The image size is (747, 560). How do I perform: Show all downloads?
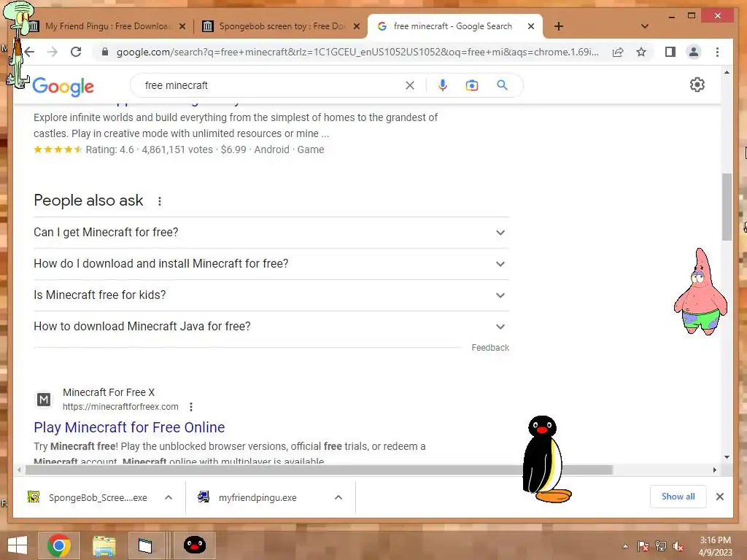[678, 497]
